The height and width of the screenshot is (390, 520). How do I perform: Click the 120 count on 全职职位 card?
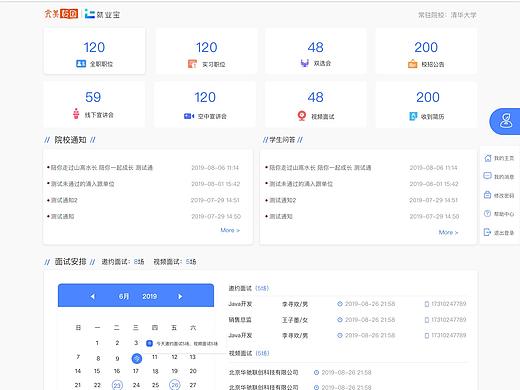(x=94, y=47)
